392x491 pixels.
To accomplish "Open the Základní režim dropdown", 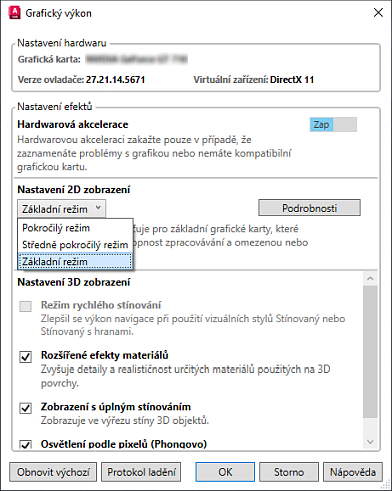I will point(62,209).
